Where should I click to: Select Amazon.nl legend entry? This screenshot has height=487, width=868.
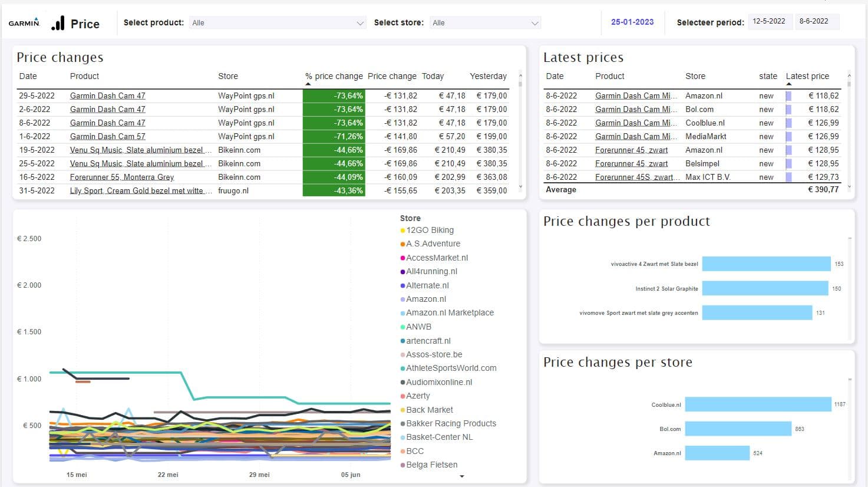(423, 299)
